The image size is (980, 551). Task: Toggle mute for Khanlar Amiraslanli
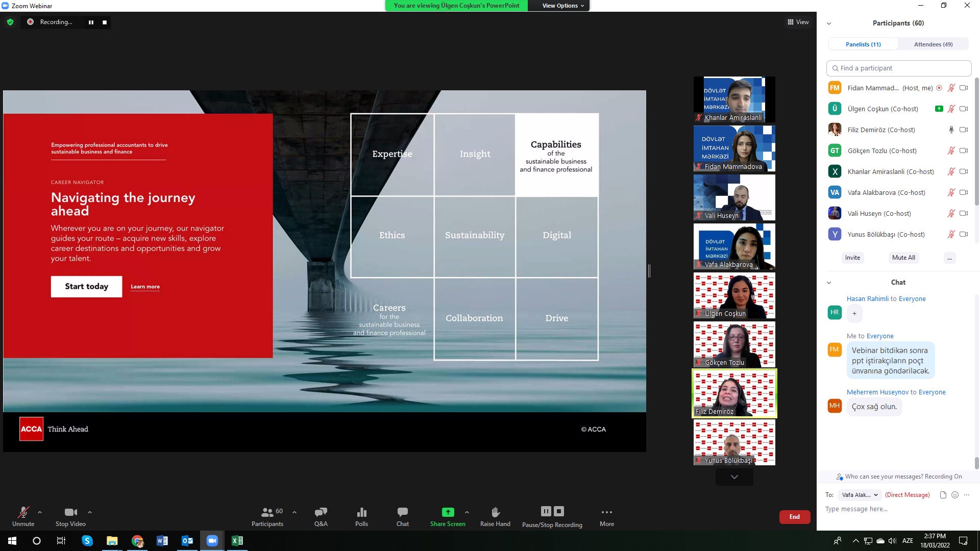[x=951, y=171]
